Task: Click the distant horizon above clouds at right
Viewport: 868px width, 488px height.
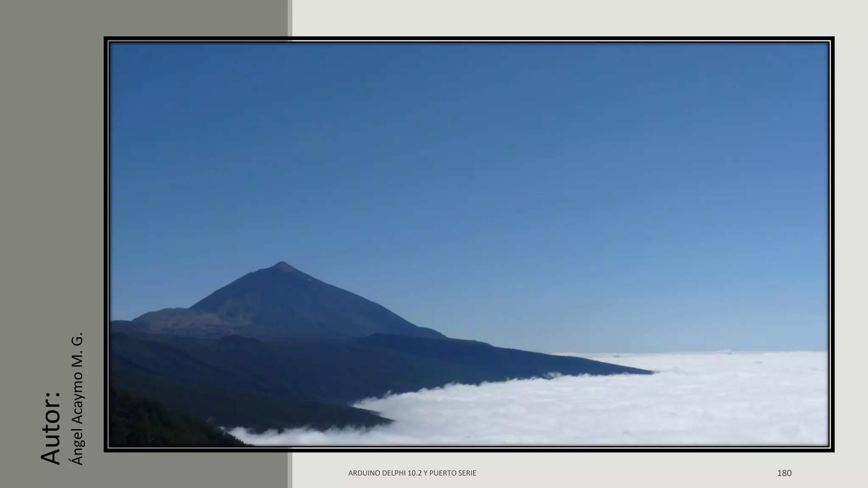Action: click(742, 351)
